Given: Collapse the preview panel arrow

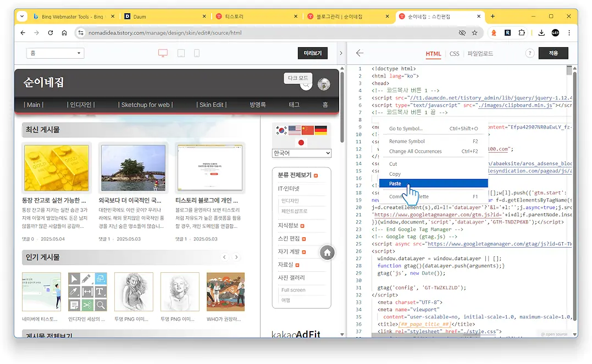Looking at the screenshot, I should click(x=341, y=53).
